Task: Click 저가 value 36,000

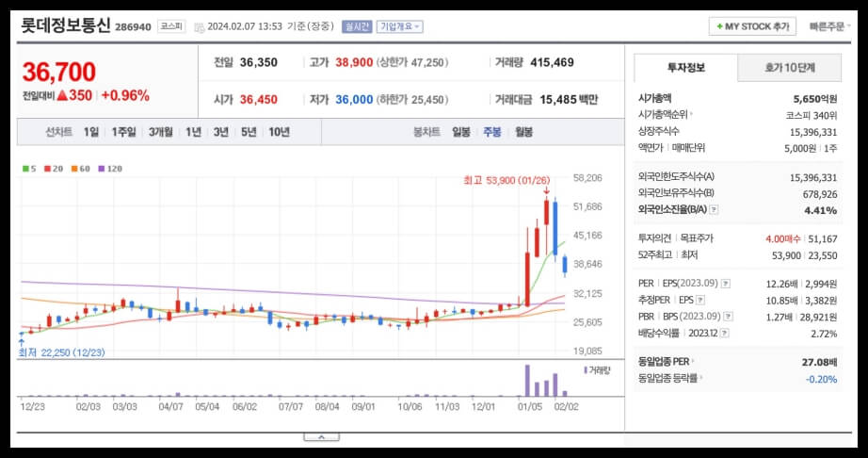Action: point(354,100)
